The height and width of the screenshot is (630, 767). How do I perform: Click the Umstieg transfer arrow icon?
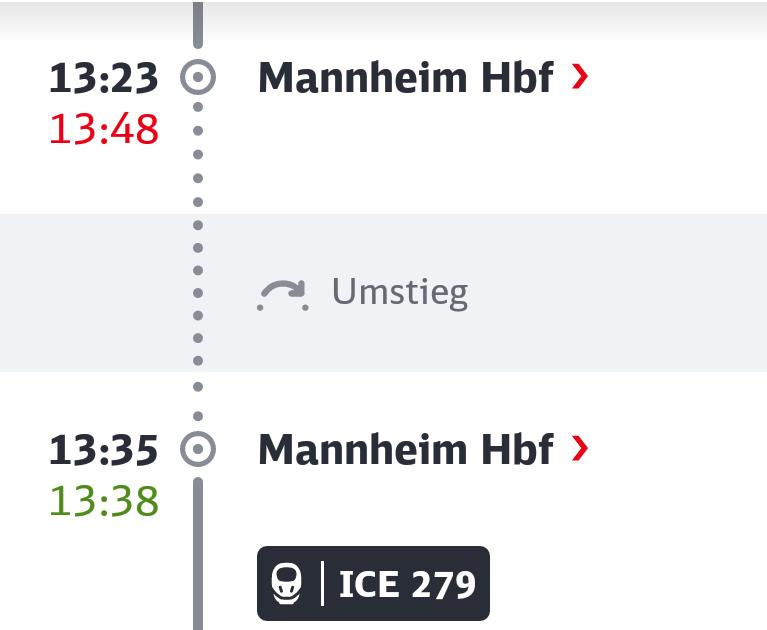283,294
